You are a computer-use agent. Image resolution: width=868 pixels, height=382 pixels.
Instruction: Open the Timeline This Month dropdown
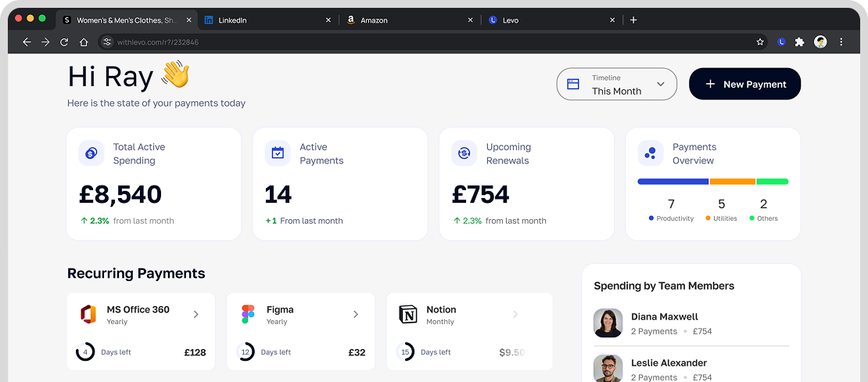(617, 85)
